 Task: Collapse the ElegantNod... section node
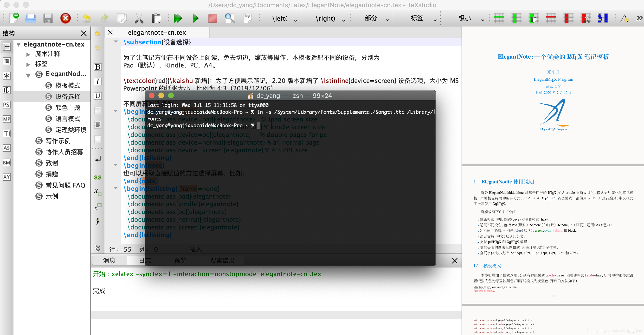(x=28, y=76)
